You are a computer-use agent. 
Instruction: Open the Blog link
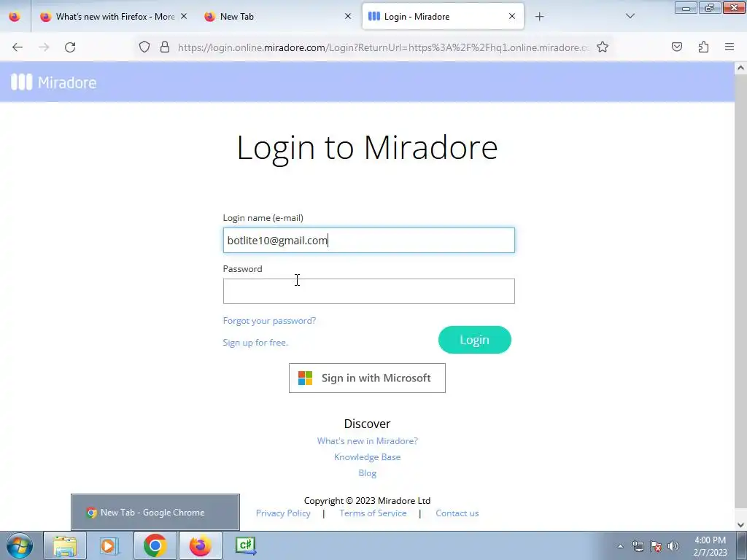click(x=368, y=472)
